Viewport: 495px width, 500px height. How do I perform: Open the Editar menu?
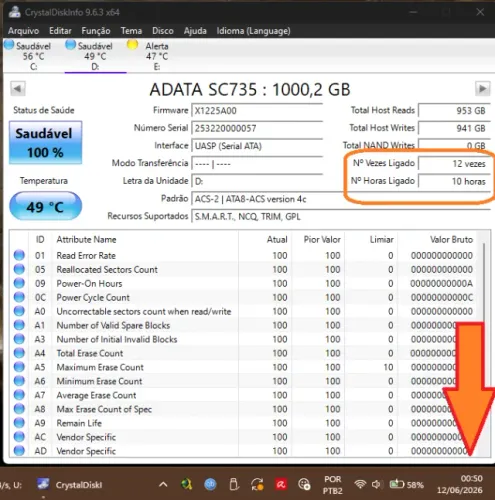60,31
